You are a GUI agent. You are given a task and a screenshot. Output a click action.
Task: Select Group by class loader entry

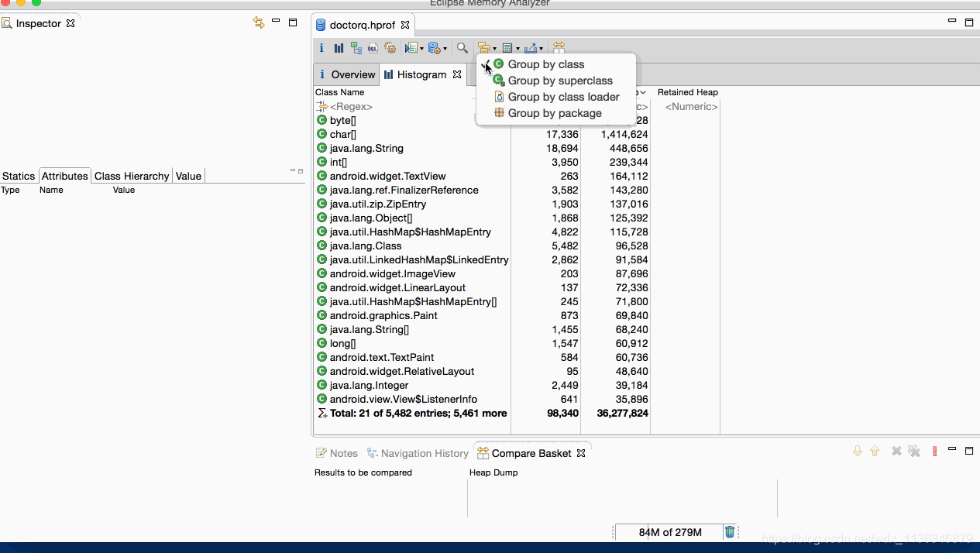click(556, 97)
